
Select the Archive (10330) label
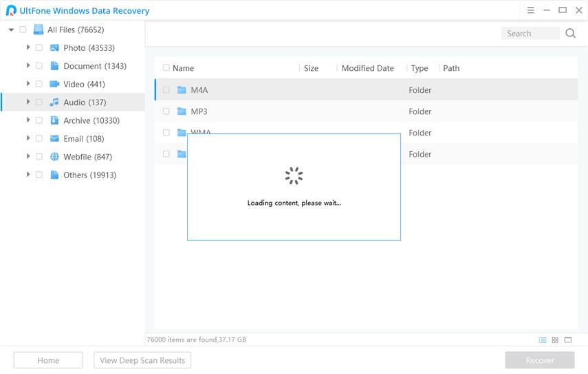point(91,121)
